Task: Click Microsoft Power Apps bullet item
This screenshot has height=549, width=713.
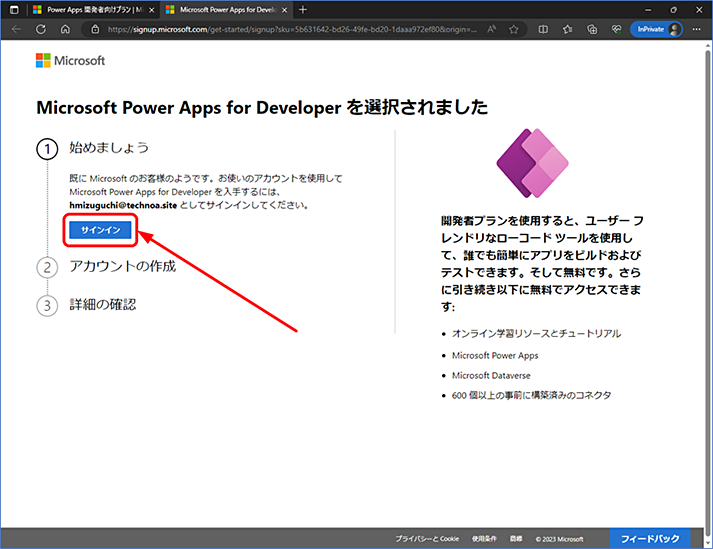Action: point(495,356)
